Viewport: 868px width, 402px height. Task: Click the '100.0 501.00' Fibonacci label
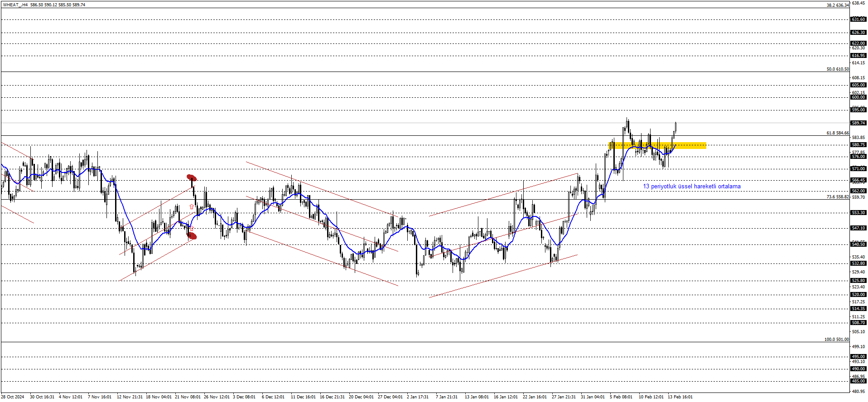(836, 340)
